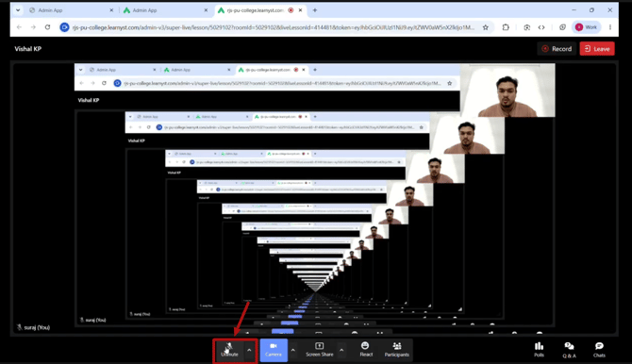Screen dimensions: 632x364
Task: Open the camera options chevron beside Camera
Action: (293, 350)
